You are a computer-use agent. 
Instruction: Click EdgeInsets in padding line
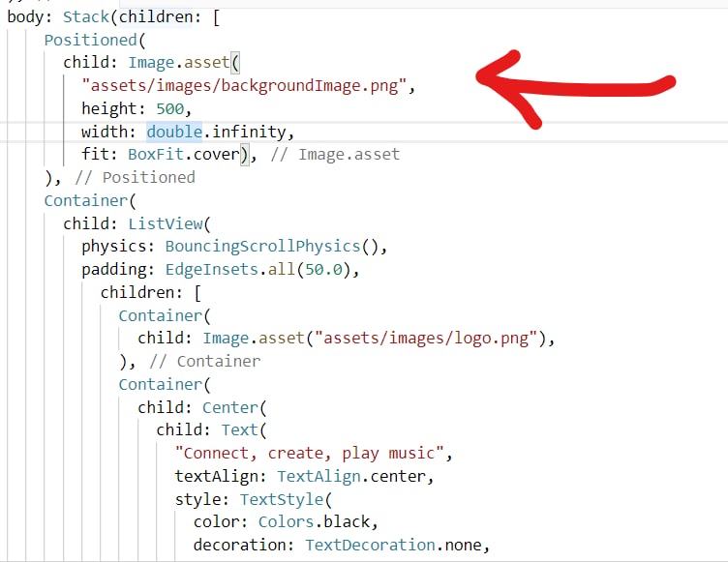point(212,270)
